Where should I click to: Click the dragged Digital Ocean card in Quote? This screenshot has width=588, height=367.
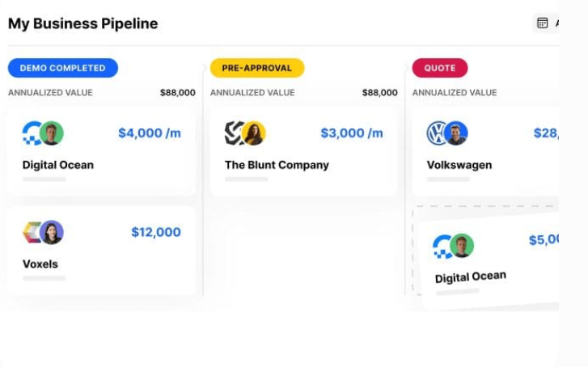click(x=489, y=263)
